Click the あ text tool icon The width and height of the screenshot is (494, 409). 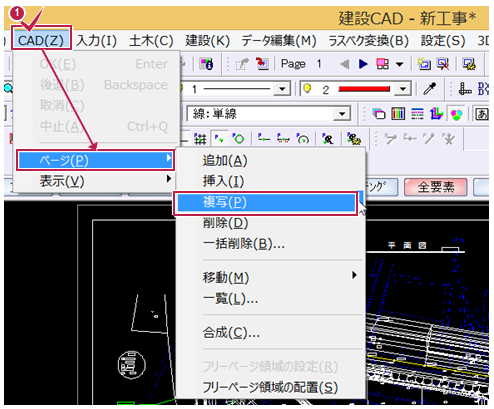(x=482, y=114)
